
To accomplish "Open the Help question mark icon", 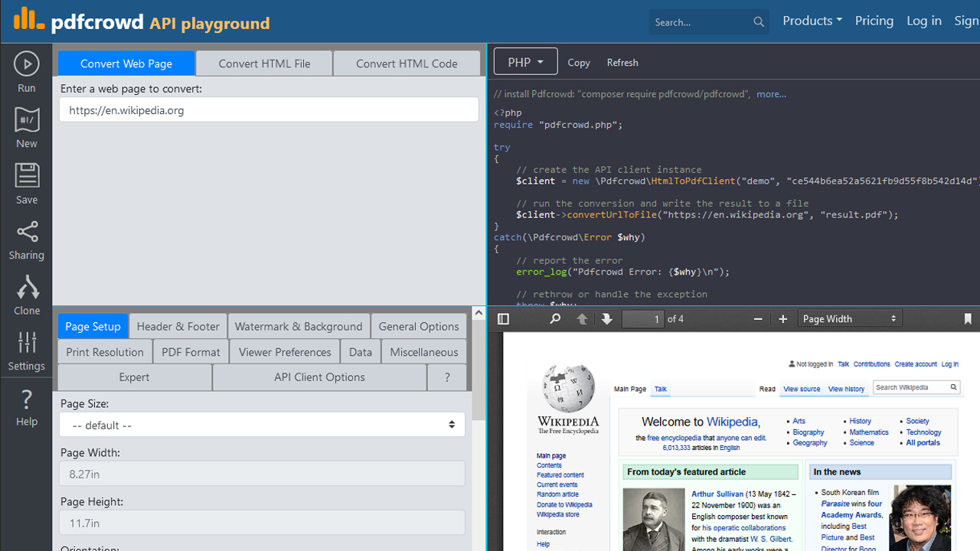I will [27, 399].
